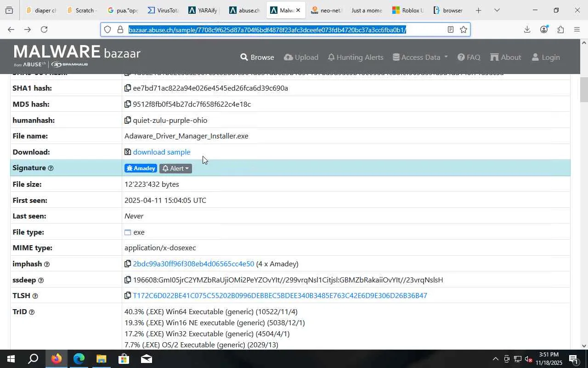Open the imphash 2bdc99a3 link
The height and width of the screenshot is (368, 588).
(x=193, y=264)
